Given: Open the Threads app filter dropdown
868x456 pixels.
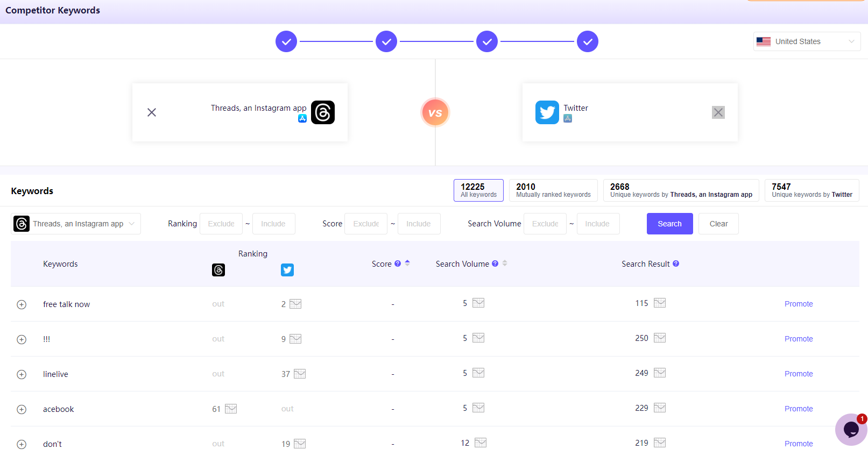Looking at the screenshot, I should click(x=76, y=224).
